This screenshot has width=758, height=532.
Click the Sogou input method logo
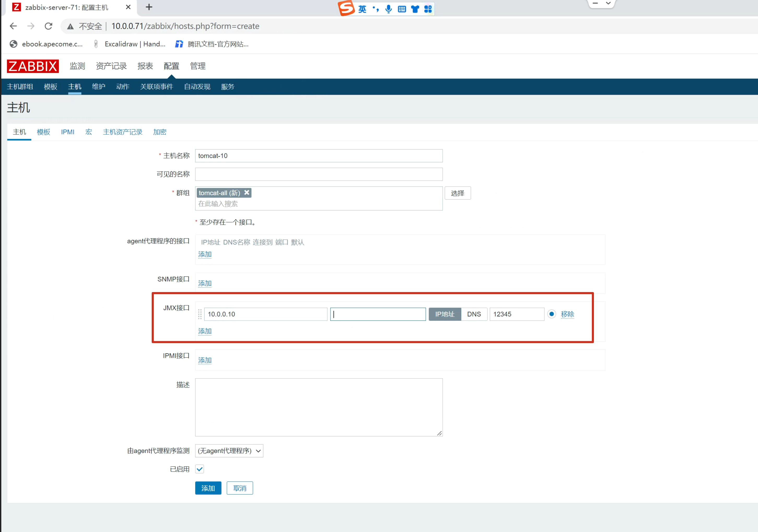[x=346, y=8]
